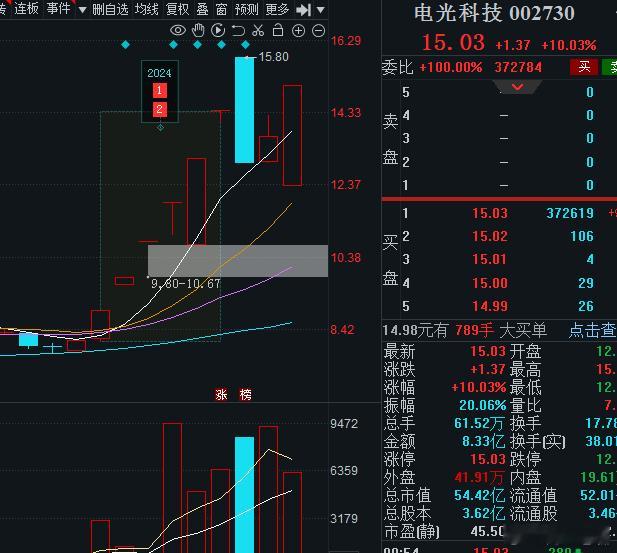Expand the dropdown arrow beside skip icon
Viewport: 617px width, 553px height.
pos(321,10)
